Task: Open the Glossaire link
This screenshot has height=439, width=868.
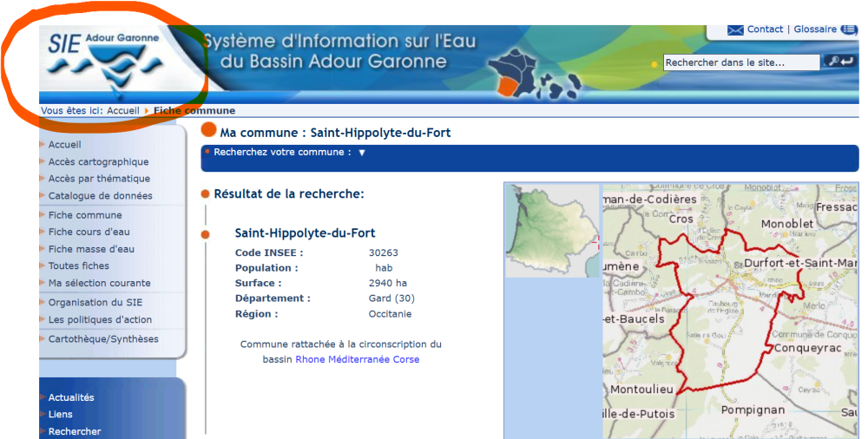Action: [816, 29]
